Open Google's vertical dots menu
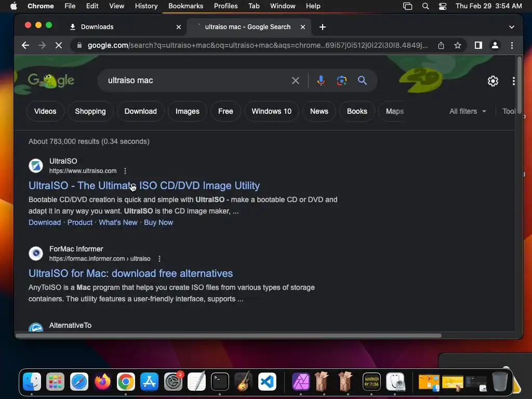Screen dimensions: 532x399 (x=513, y=81)
